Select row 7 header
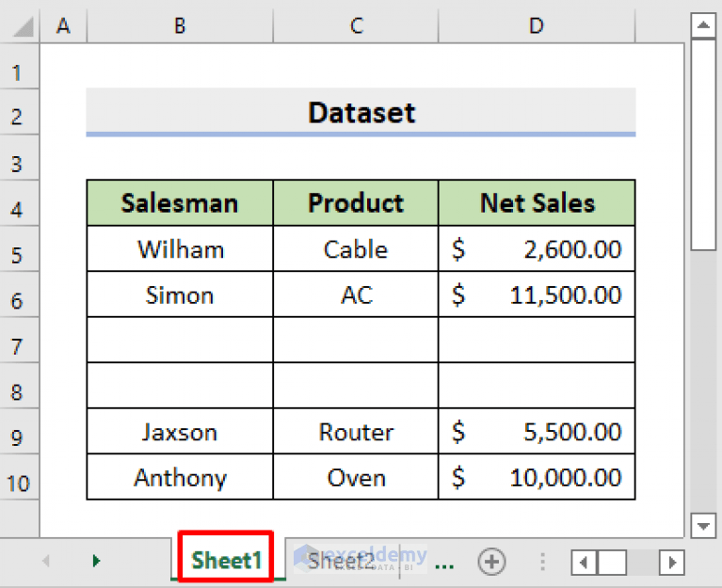This screenshot has height=588, width=722. click(19, 340)
